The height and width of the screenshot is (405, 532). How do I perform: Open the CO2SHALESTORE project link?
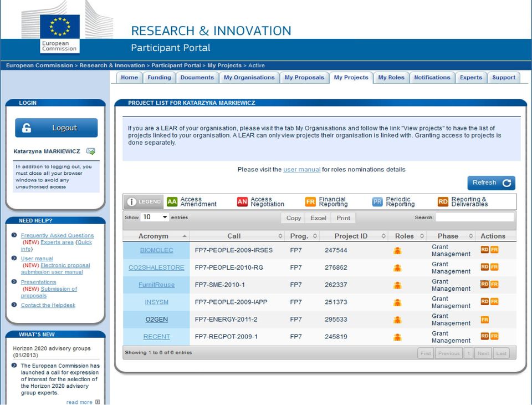pos(156,267)
